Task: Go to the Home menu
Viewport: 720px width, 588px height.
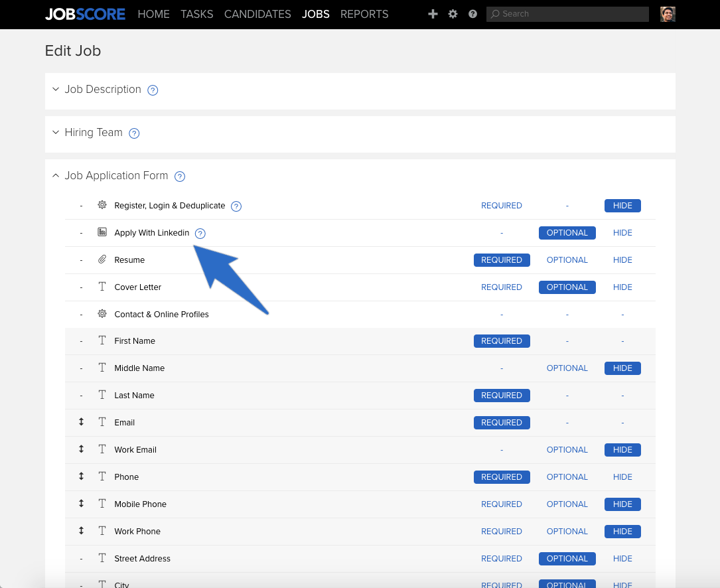Action: pyautogui.click(x=154, y=14)
